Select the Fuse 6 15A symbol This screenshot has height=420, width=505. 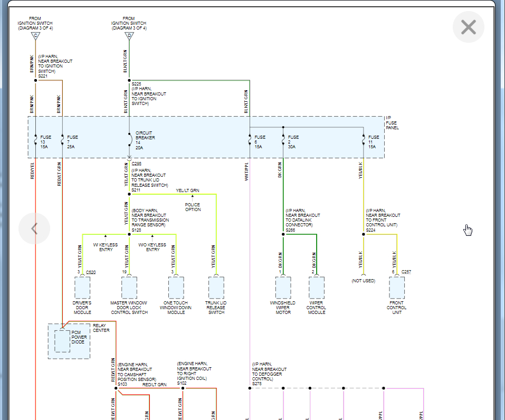(250, 141)
